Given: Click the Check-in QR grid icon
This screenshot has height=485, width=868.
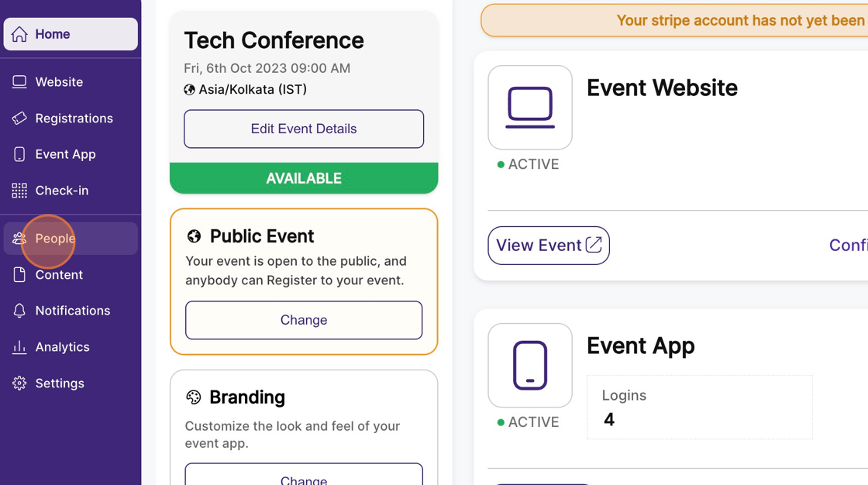Looking at the screenshot, I should point(19,191).
